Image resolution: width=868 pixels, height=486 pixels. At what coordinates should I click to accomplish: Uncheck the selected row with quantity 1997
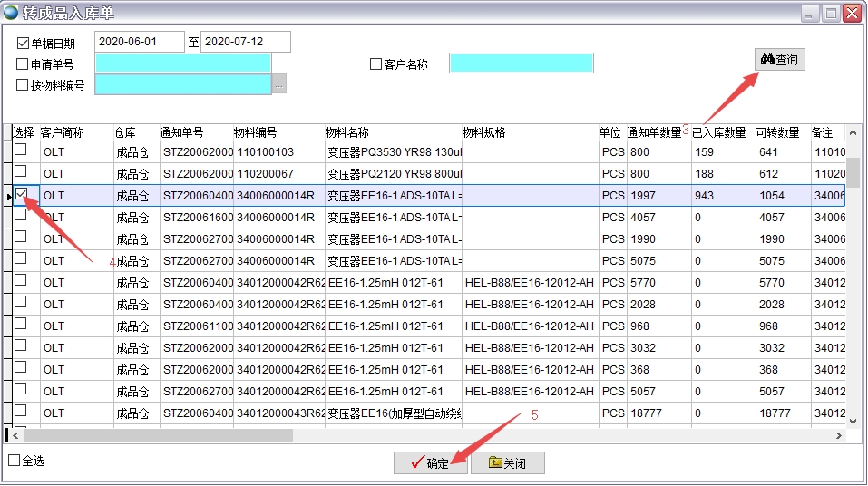(x=21, y=194)
